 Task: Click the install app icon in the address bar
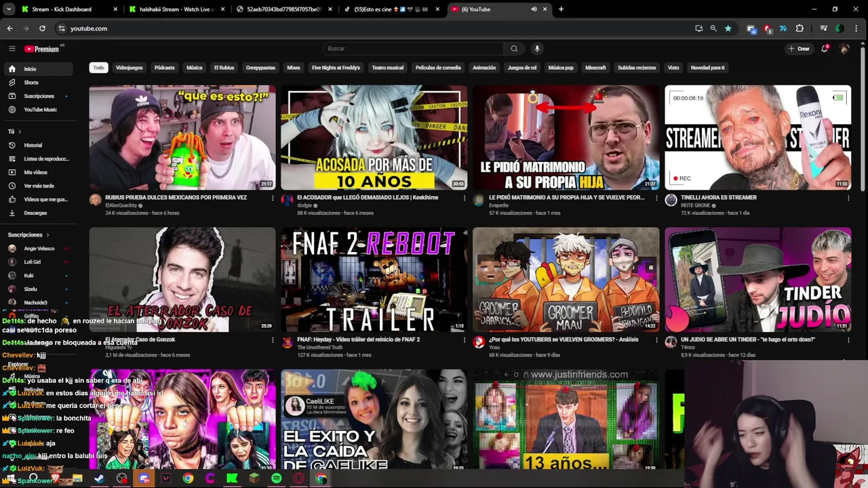pos(699,28)
